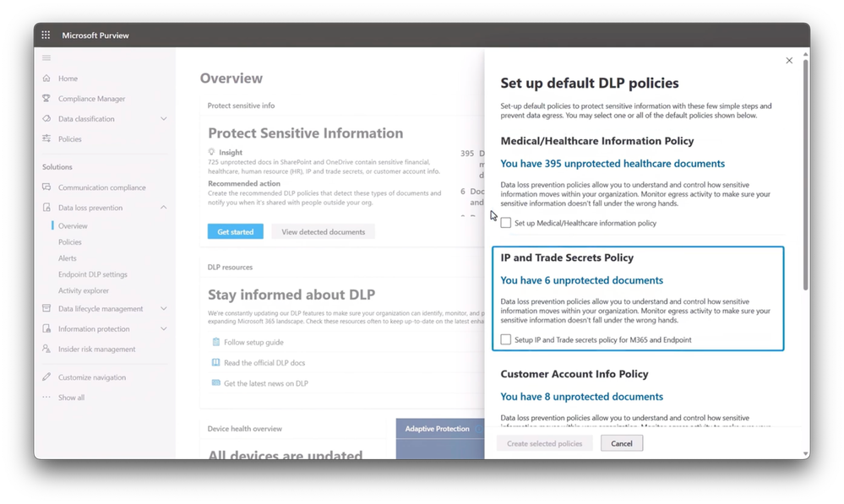Click the Data classification icon
The image size is (844, 504).
[x=46, y=118]
